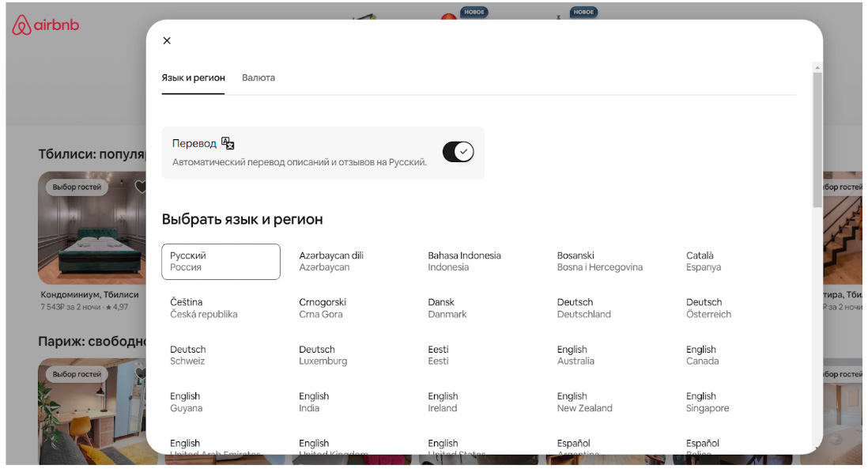This screenshot has height=469, width=868.
Task: Select Català Espanya language
Action: pyautogui.click(x=704, y=262)
